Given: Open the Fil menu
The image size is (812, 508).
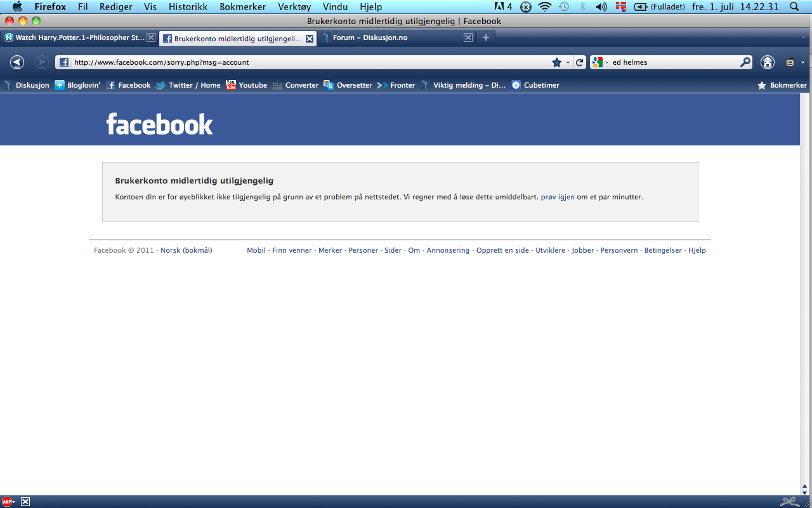Looking at the screenshot, I should point(83,7).
